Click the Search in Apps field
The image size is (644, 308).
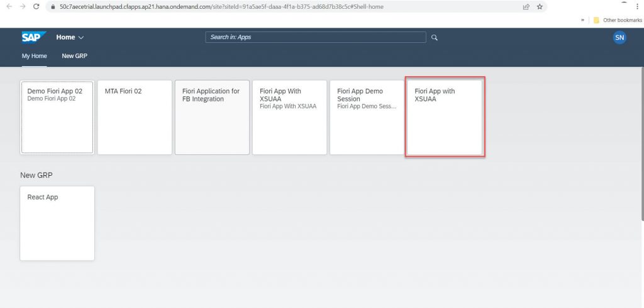(x=316, y=37)
